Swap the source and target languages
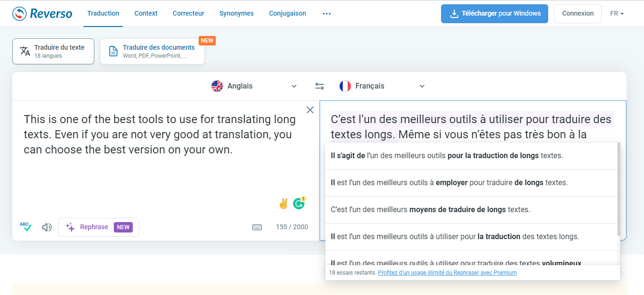 [320, 86]
